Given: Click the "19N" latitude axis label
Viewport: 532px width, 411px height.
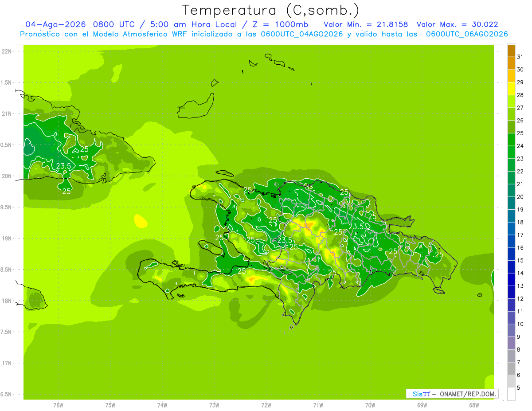Looking at the screenshot, I should pyautogui.click(x=7, y=239).
